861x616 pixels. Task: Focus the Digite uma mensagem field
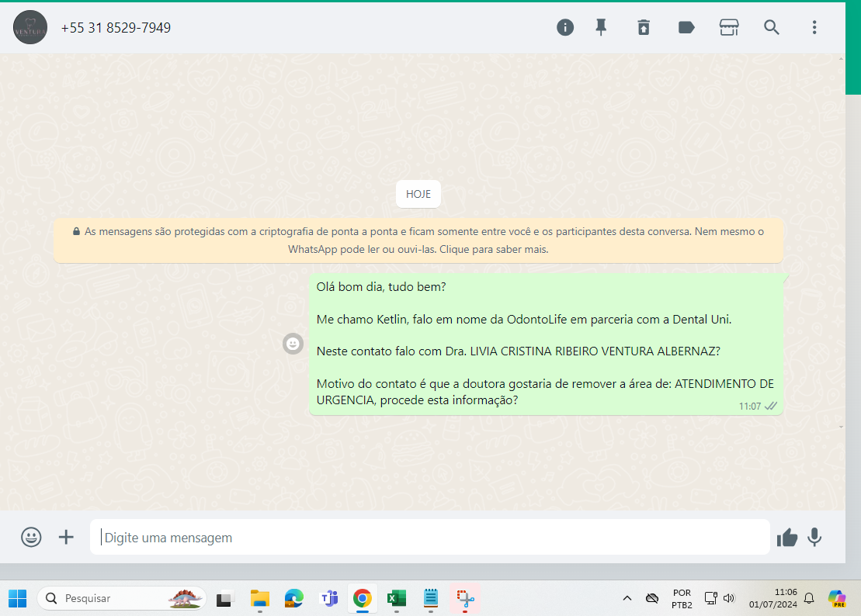[430, 537]
